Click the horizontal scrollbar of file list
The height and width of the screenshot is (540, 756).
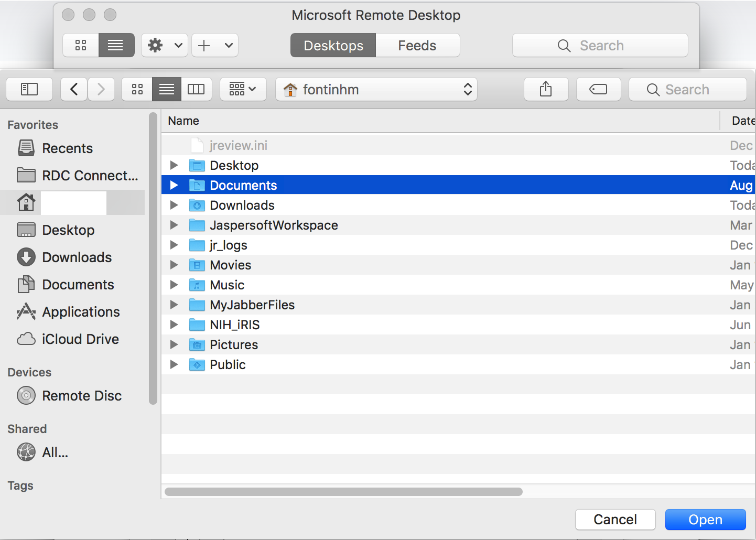coord(343,492)
